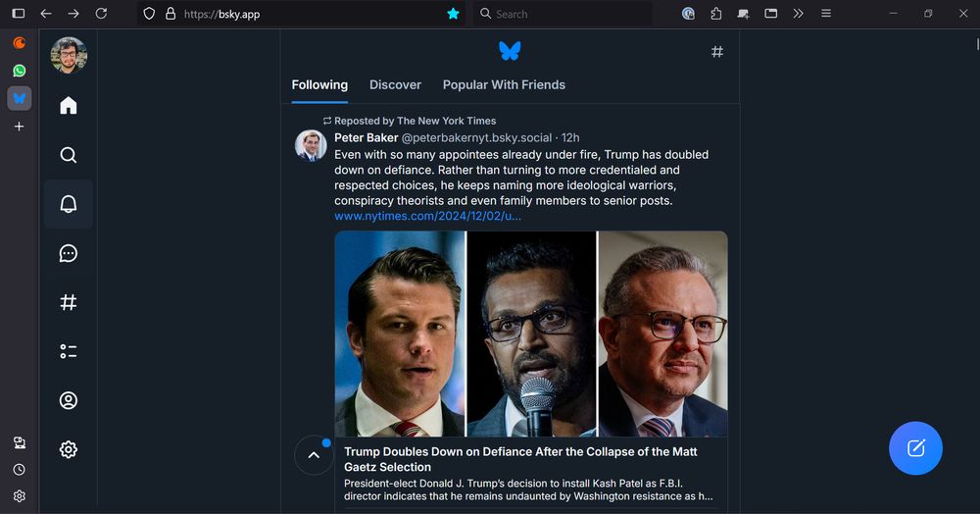This screenshot has width=980, height=514.
Task: Open Bluesky Settings gear in navigation
Action: point(69,449)
